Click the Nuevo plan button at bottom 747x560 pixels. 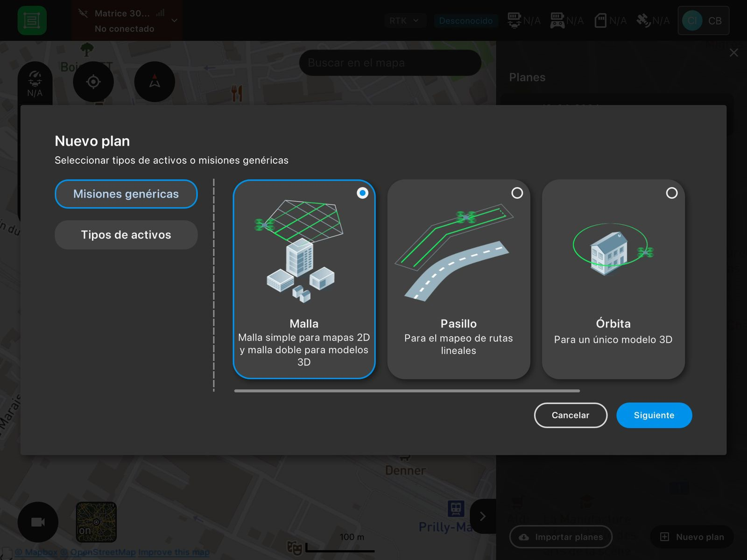tap(692, 537)
